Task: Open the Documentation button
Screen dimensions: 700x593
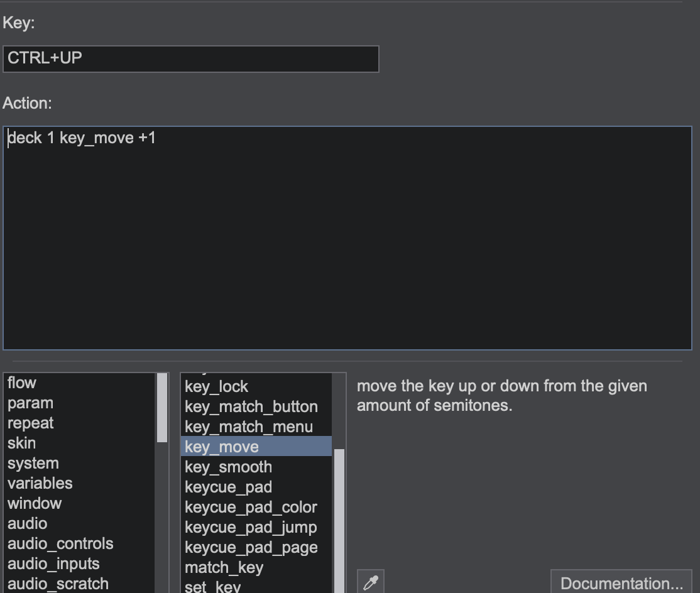Action: [621, 582]
